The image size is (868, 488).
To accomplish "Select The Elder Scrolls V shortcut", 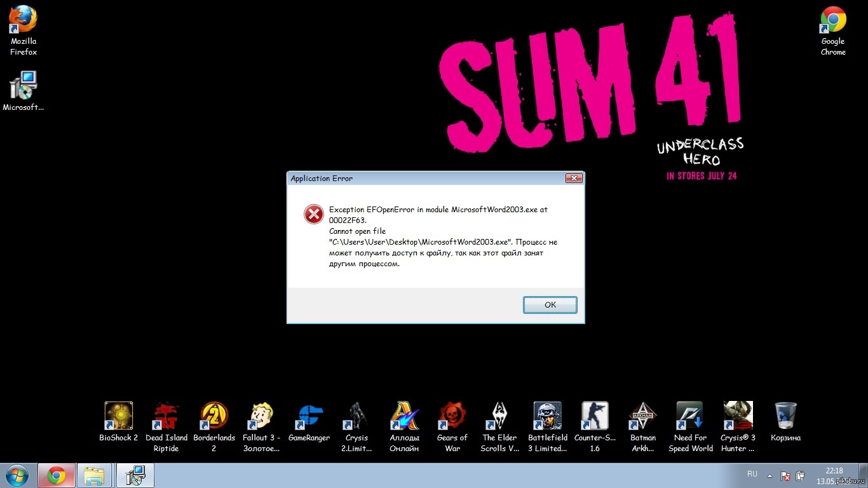I will (x=500, y=427).
